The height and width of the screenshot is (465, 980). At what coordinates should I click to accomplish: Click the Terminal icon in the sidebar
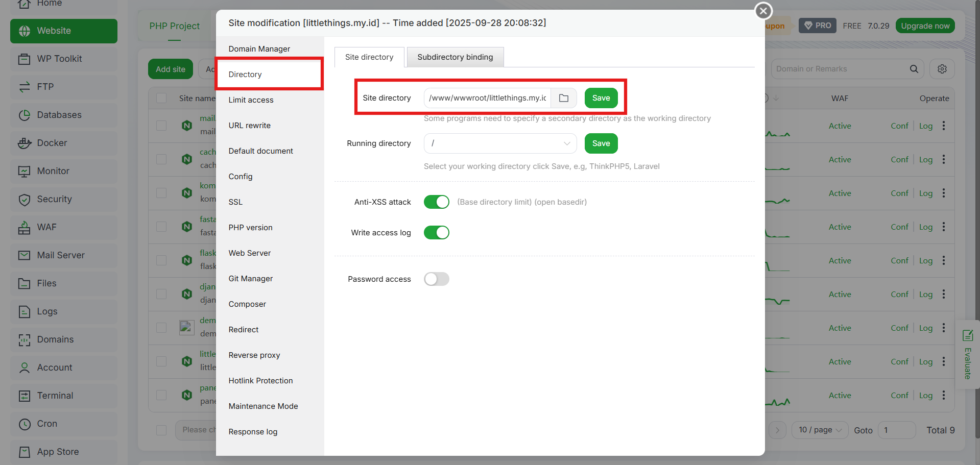tap(25, 396)
